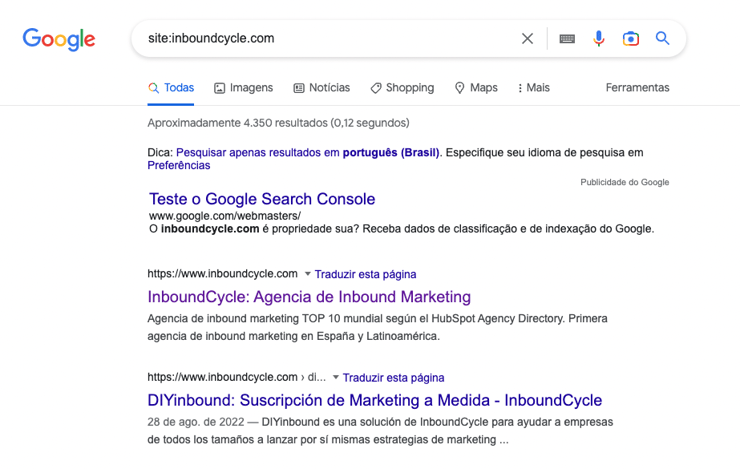Viewport: 740px width, 469px height.
Task: Click Traduzir esta página for DIYinbound result
Action: pos(393,377)
